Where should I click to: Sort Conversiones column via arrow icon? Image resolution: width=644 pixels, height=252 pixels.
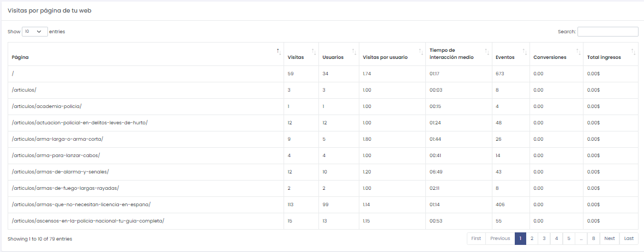(x=578, y=51)
